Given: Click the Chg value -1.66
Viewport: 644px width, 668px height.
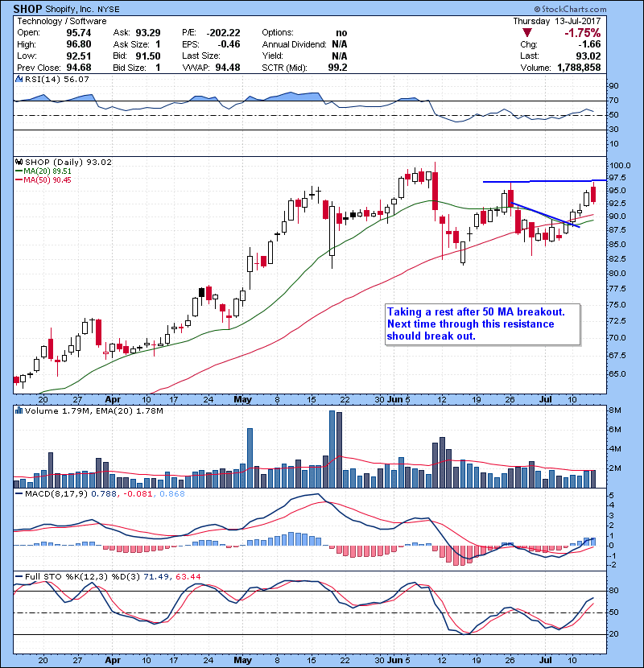Looking at the screenshot, I should (589, 44).
